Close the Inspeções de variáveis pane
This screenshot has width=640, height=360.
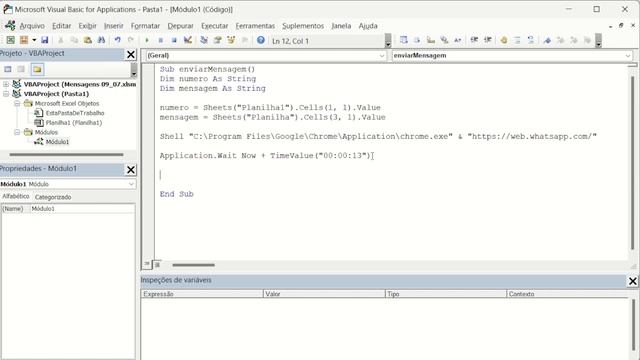[x=632, y=281]
